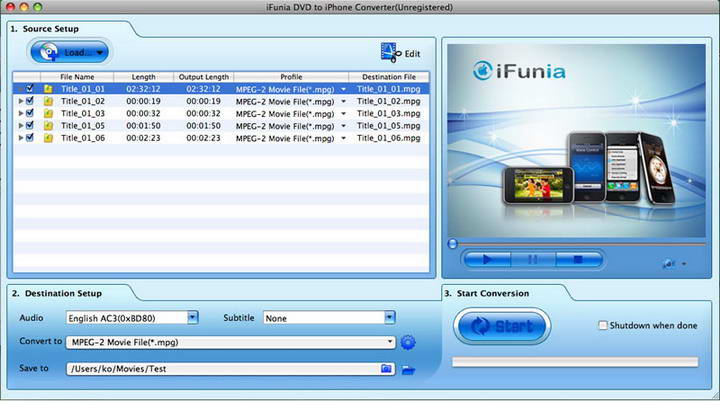
Task: Click destination file Title_01_02.mpg
Action: point(388,101)
